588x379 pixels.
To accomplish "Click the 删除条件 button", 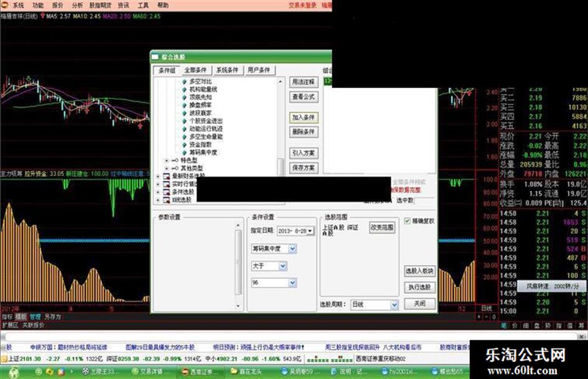I will 304,132.
